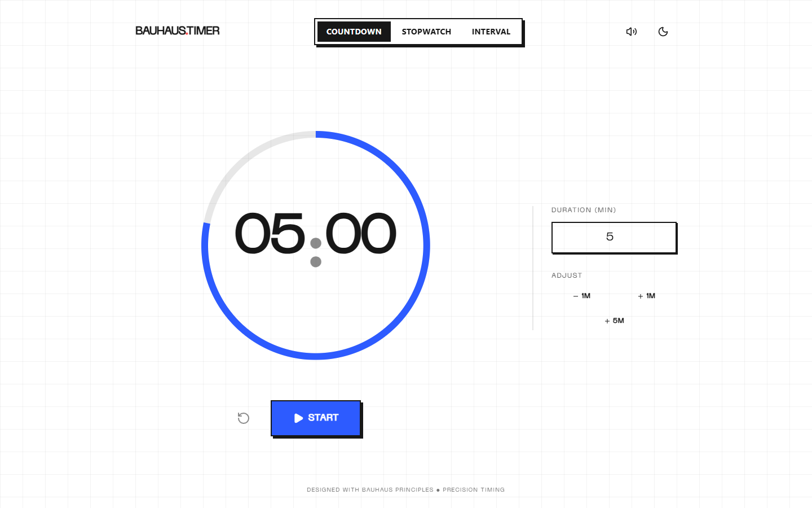Click the duration minutes input field
The height and width of the screenshot is (508, 812).
click(x=614, y=237)
